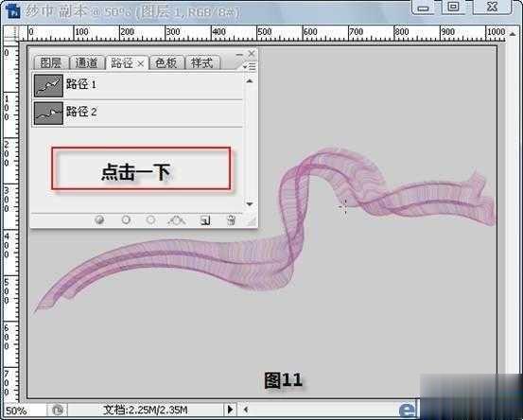Stroke path with brush icon
523x420 pixels.
[x=126, y=219]
